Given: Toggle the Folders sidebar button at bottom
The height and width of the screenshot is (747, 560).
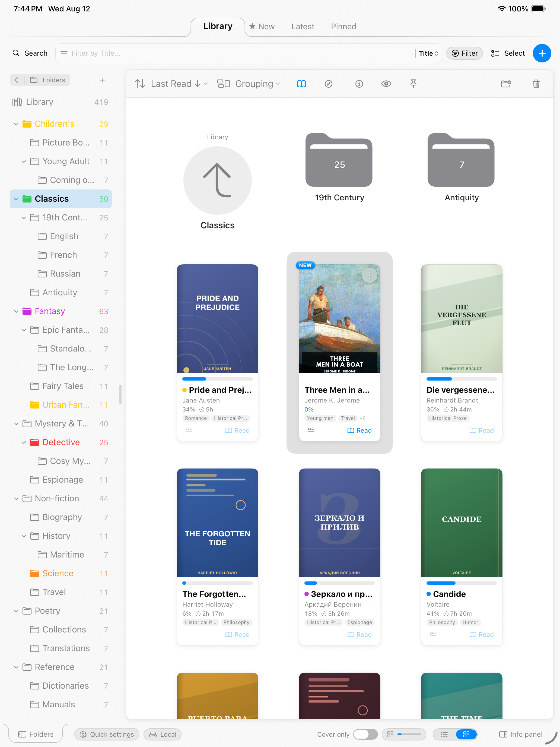Looking at the screenshot, I should click(x=36, y=734).
